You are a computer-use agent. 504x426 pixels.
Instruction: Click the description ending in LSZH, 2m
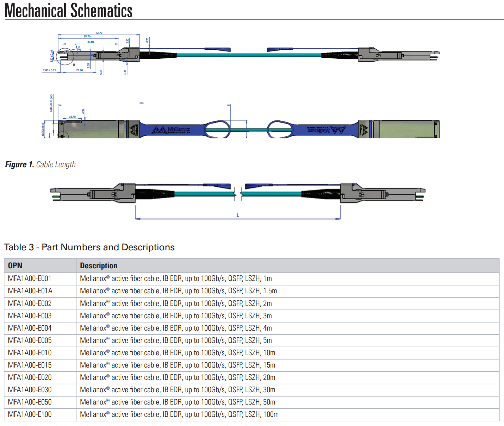[176, 303]
